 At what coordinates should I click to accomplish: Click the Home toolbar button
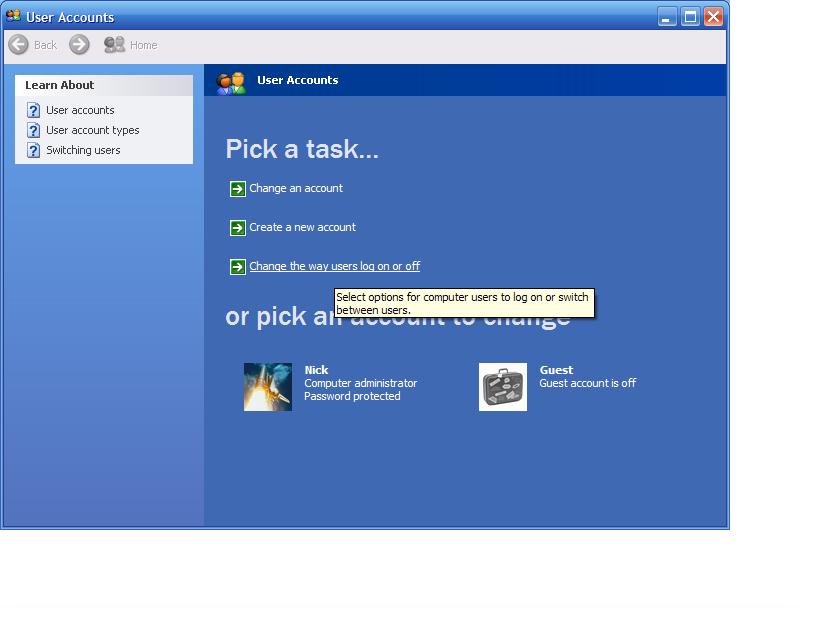(131, 45)
